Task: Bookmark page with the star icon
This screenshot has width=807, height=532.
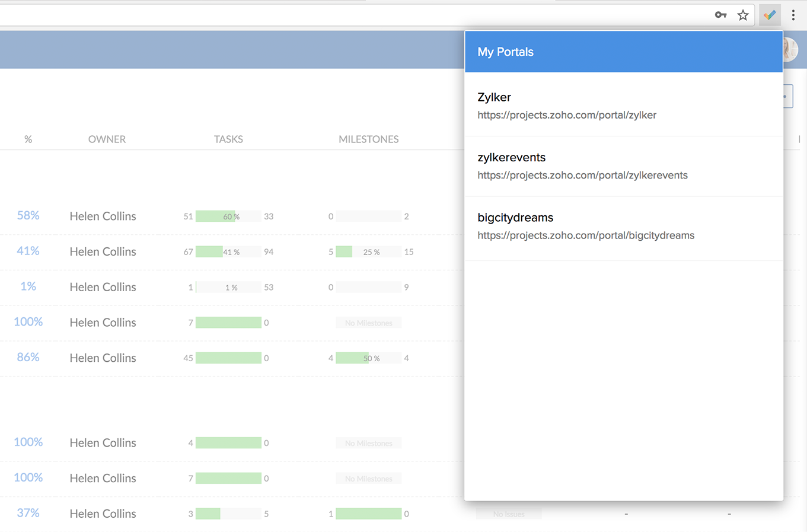Action: point(743,15)
